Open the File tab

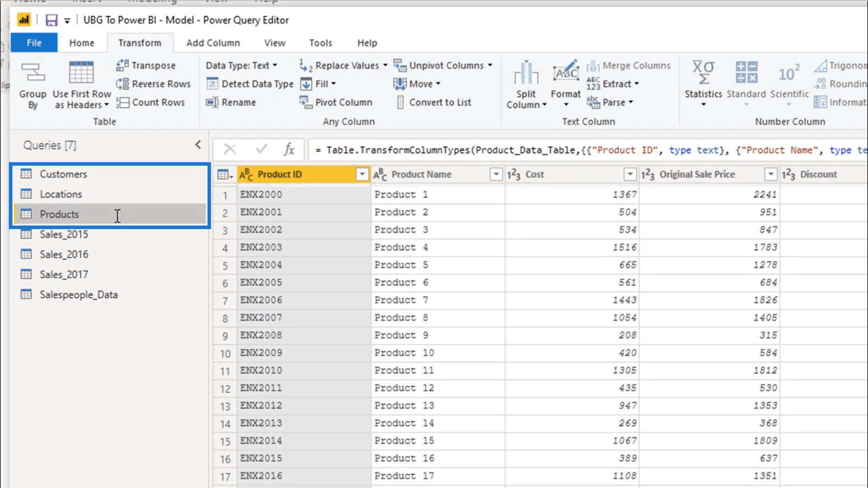click(x=34, y=43)
